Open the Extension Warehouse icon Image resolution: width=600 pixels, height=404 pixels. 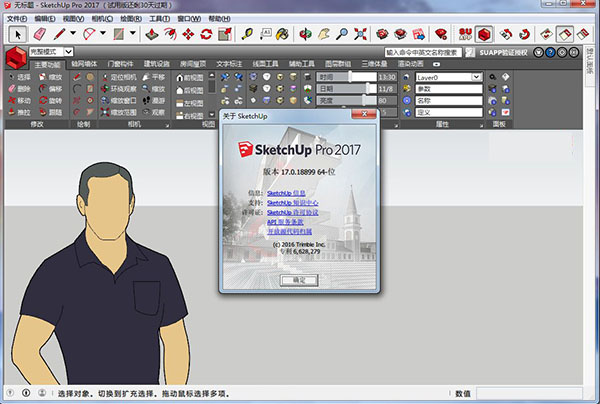[400, 34]
